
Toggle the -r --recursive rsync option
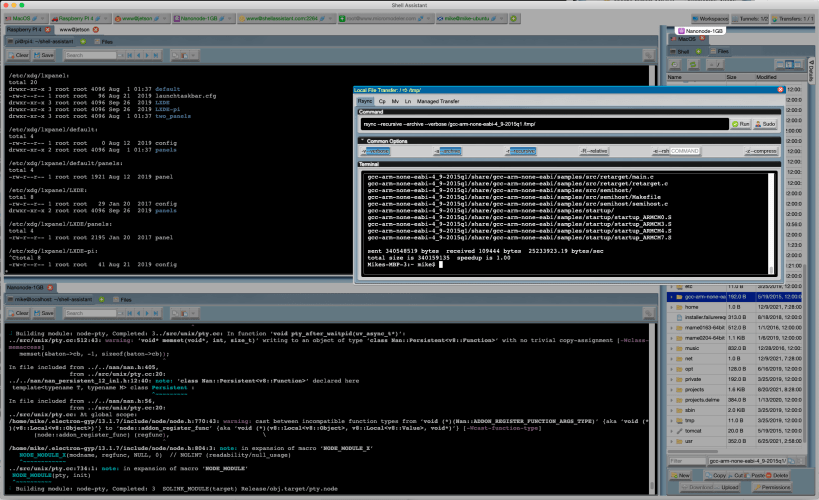pyautogui.click(x=521, y=151)
